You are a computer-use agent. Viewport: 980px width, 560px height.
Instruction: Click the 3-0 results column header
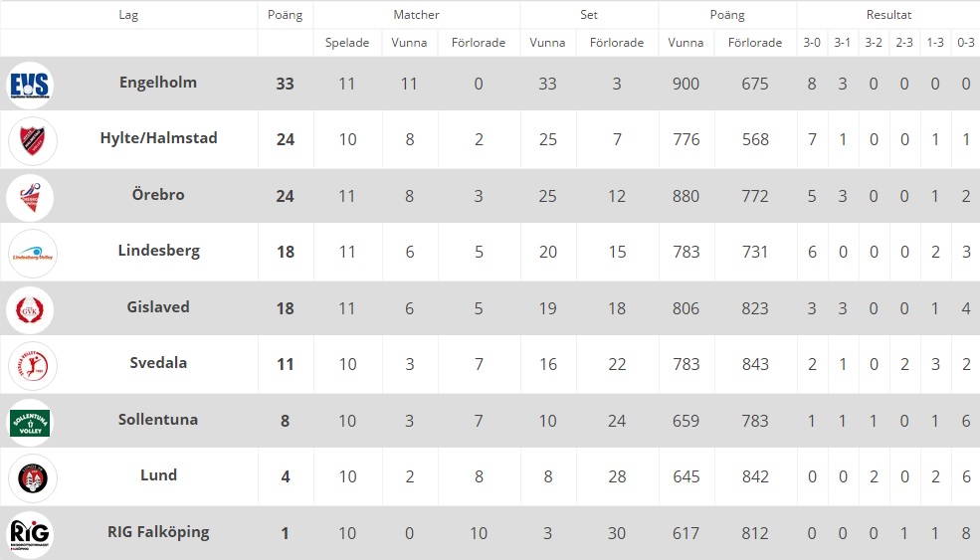[812, 43]
